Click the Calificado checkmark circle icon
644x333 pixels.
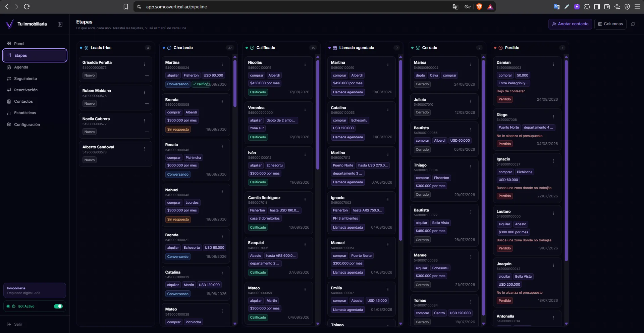point(252,48)
